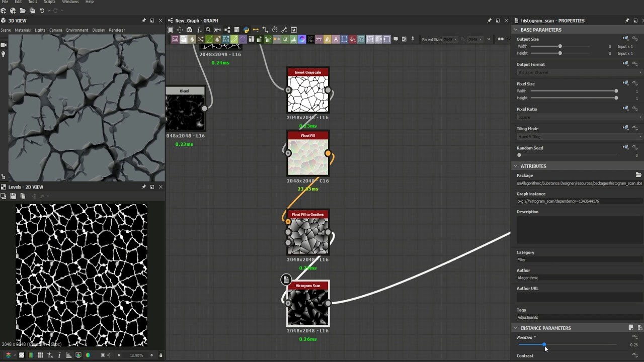Viewport: 644px width, 362px height.
Task: Click the camera snapshot icon in the graph toolbar
Action: click(189, 30)
